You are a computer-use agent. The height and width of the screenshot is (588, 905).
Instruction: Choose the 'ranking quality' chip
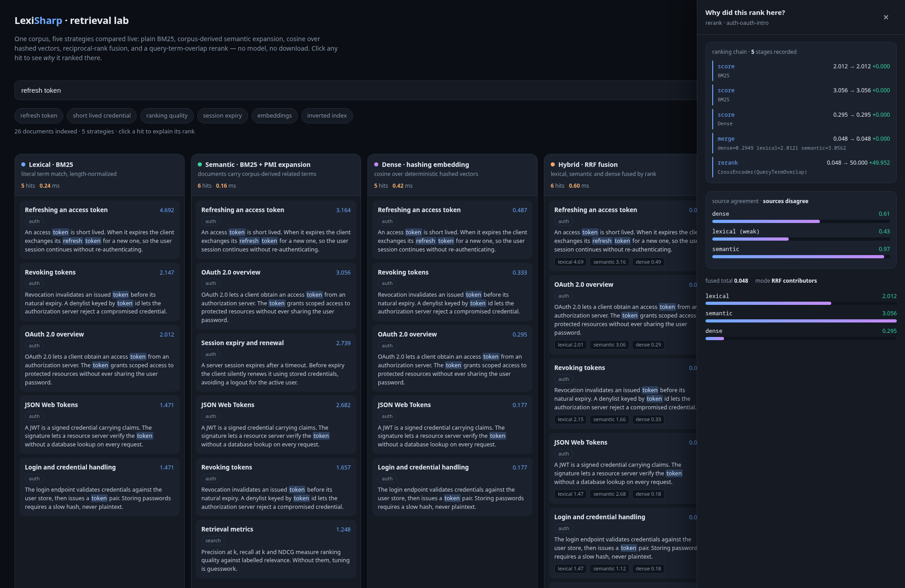167,116
